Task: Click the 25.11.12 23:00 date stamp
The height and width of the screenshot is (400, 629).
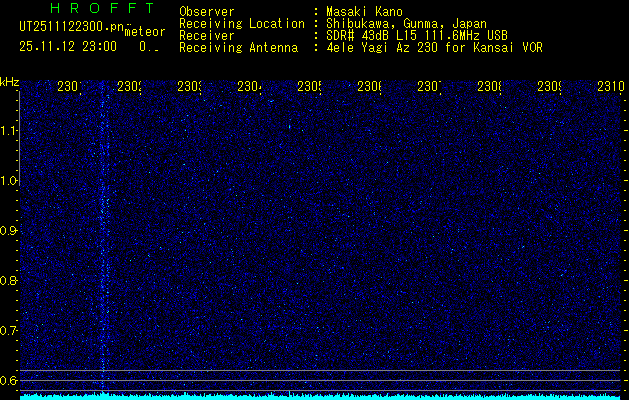Action: [x=67, y=47]
